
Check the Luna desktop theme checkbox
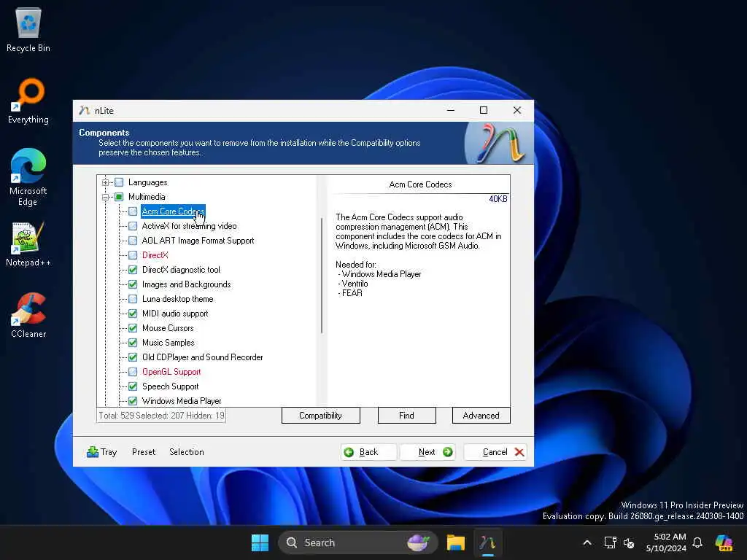click(133, 299)
